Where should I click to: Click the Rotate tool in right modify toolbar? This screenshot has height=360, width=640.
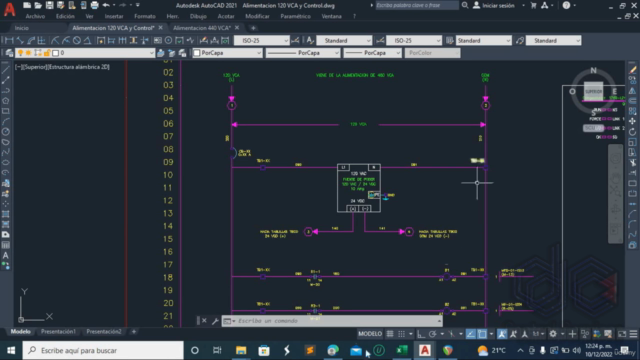pyautogui.click(x=633, y=131)
